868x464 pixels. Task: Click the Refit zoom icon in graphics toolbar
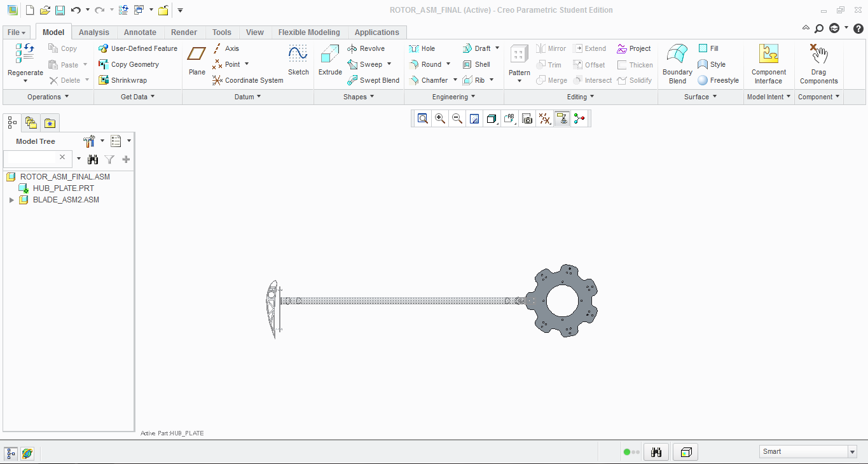click(422, 118)
